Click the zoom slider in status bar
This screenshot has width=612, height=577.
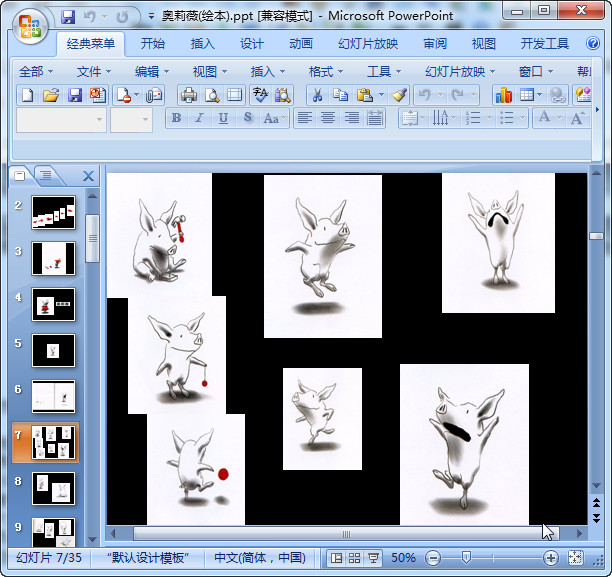coord(466,557)
